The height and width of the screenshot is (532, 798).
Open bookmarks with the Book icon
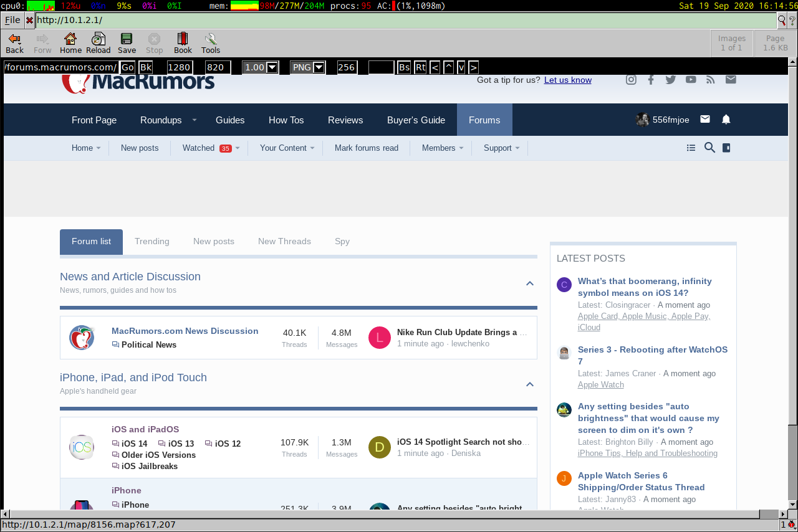coord(183,44)
